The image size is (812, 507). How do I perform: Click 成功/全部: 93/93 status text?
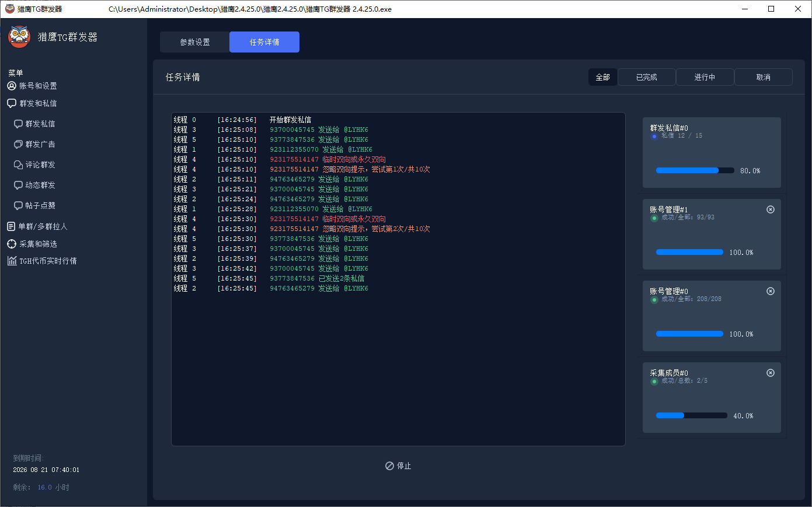click(688, 217)
